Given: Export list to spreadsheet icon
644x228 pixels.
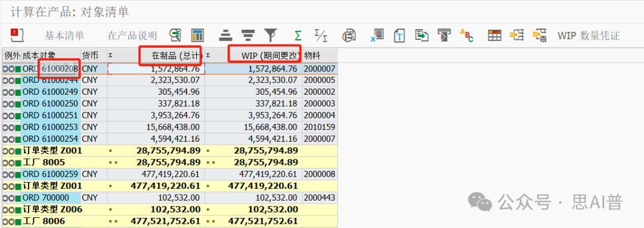Looking at the screenshot, I should (377, 35).
